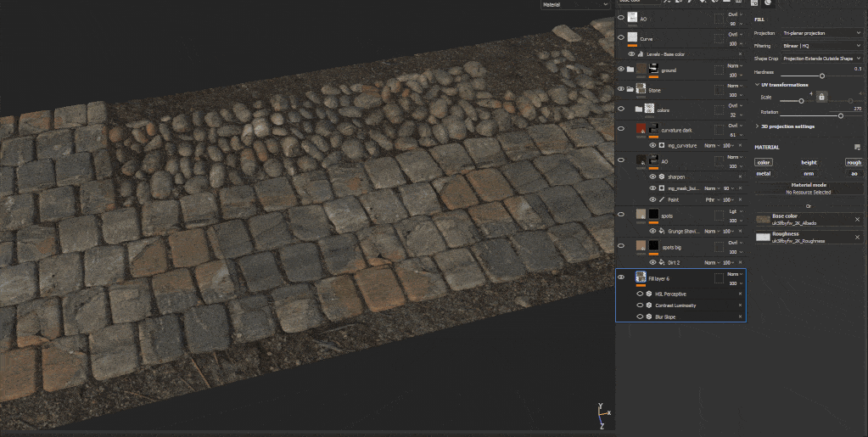Delete the HSL Perceptive filter
The image size is (868, 437).
[740, 294]
